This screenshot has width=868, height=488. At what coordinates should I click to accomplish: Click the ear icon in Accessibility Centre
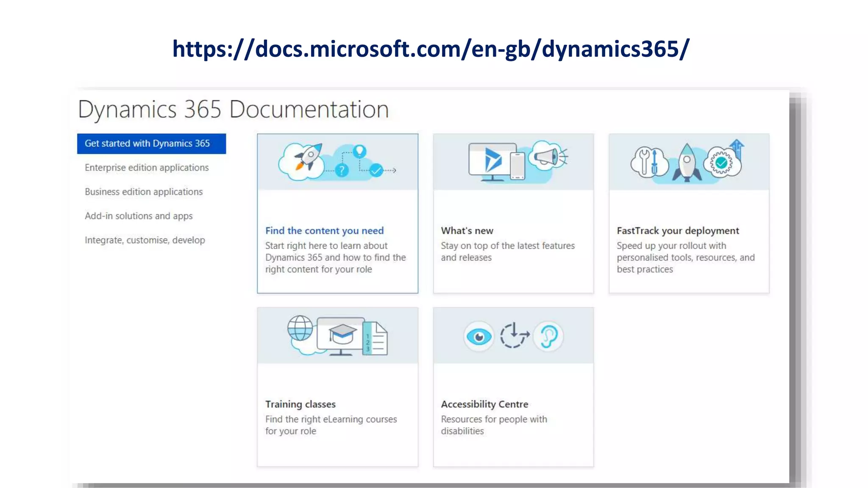pyautogui.click(x=548, y=337)
